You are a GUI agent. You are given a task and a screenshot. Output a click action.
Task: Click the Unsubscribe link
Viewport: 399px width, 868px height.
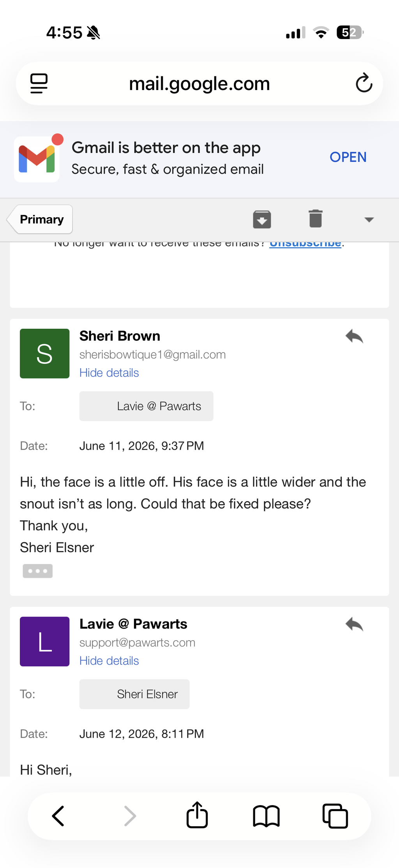click(305, 243)
